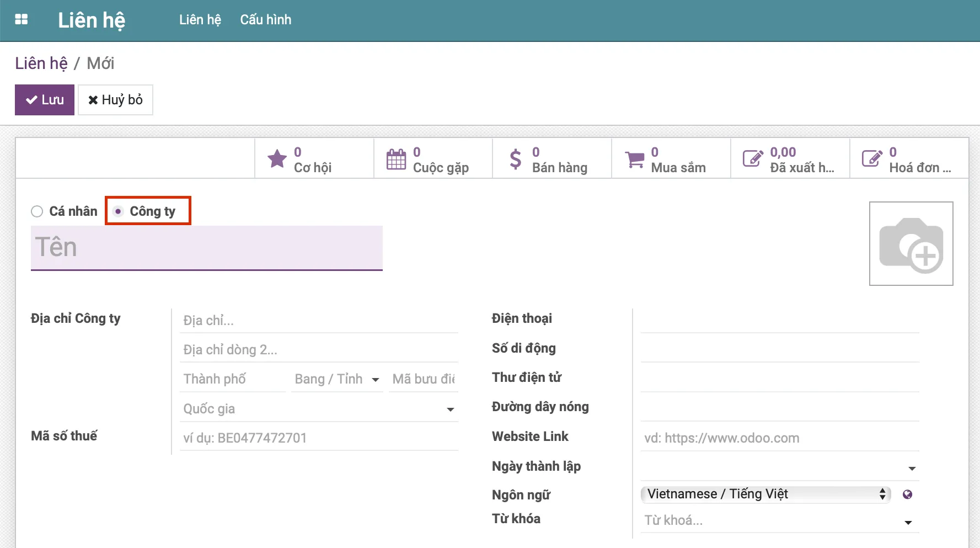
Task: Open the Ngày thành lập date dropdown
Action: (x=780, y=467)
